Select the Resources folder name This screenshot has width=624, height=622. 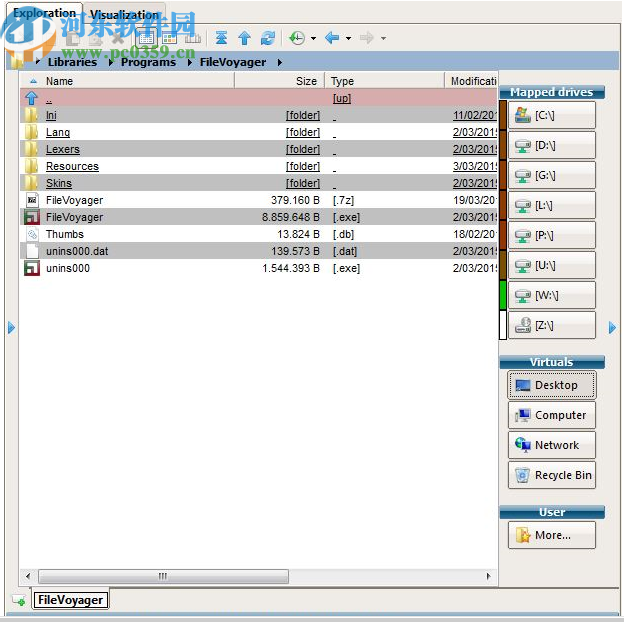(x=72, y=166)
